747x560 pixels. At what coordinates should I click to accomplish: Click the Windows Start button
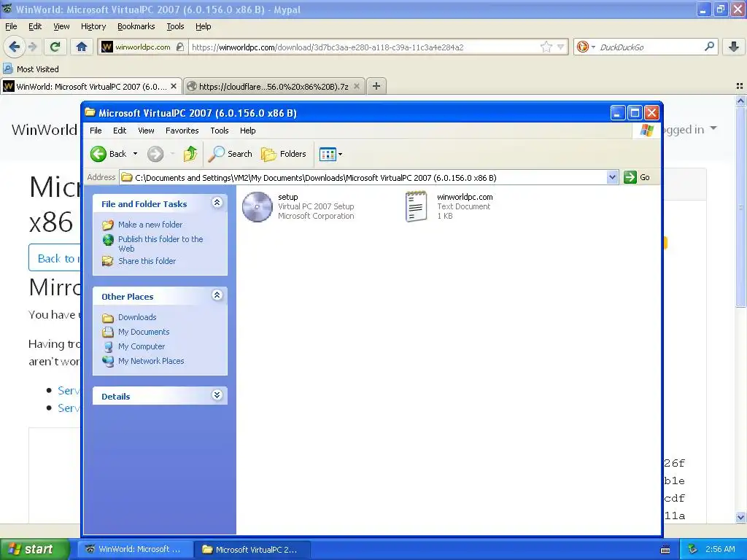pyautogui.click(x=34, y=550)
